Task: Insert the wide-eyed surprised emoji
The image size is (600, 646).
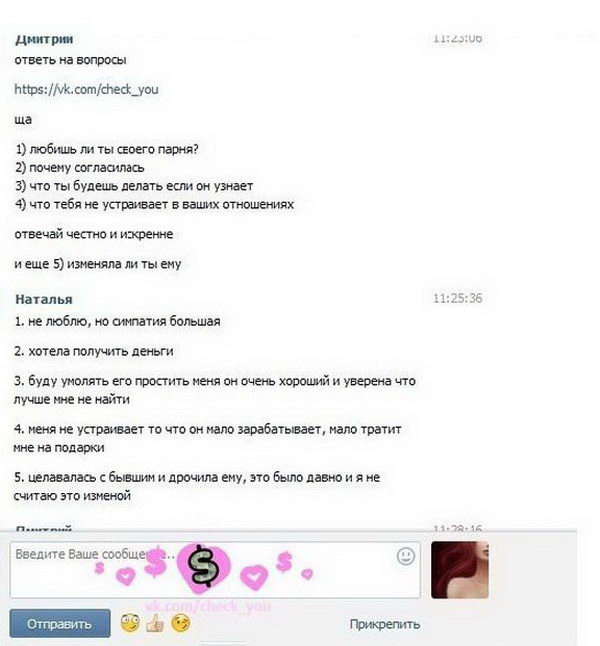Action: pyautogui.click(x=130, y=623)
